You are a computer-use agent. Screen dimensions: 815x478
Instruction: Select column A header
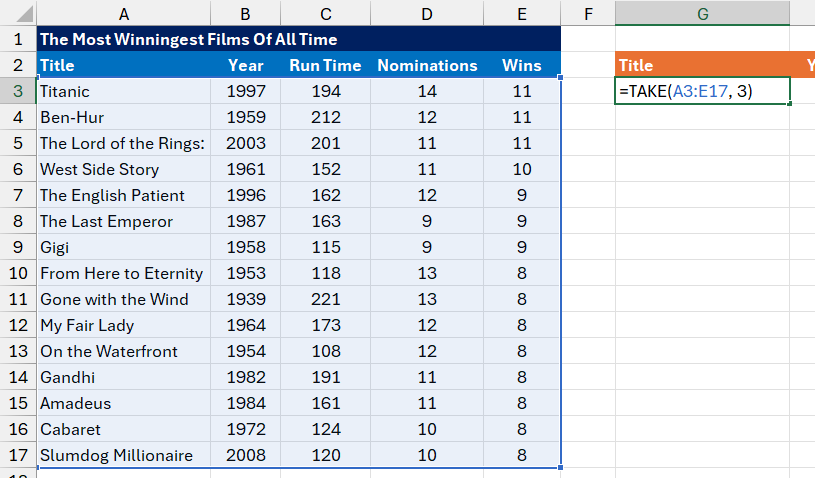click(x=124, y=13)
